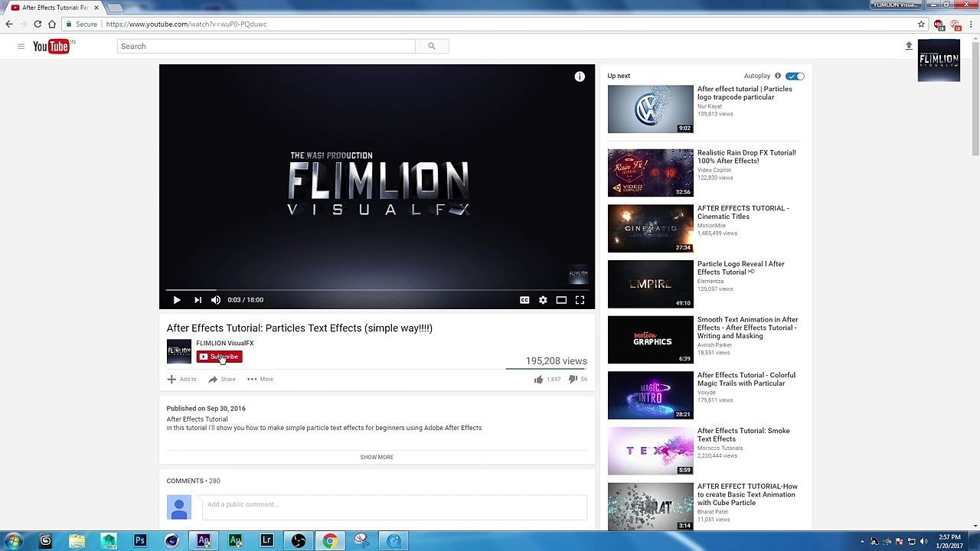Open the Smooth Text Animation video thumbnail

pyautogui.click(x=650, y=340)
